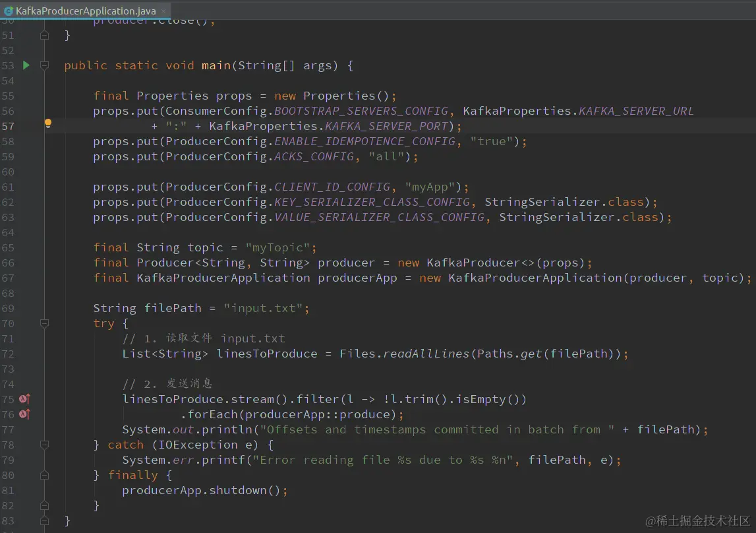Viewport: 756px width, 533px height.
Task: Click ENABLE_IDEMPOTENCE_CONFIG constant
Action: point(364,141)
